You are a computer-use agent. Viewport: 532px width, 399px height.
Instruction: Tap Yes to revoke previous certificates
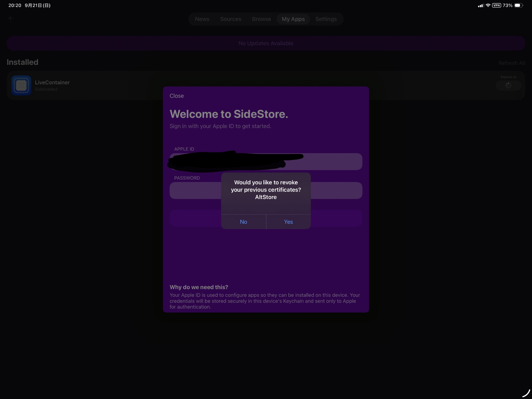[288, 222]
